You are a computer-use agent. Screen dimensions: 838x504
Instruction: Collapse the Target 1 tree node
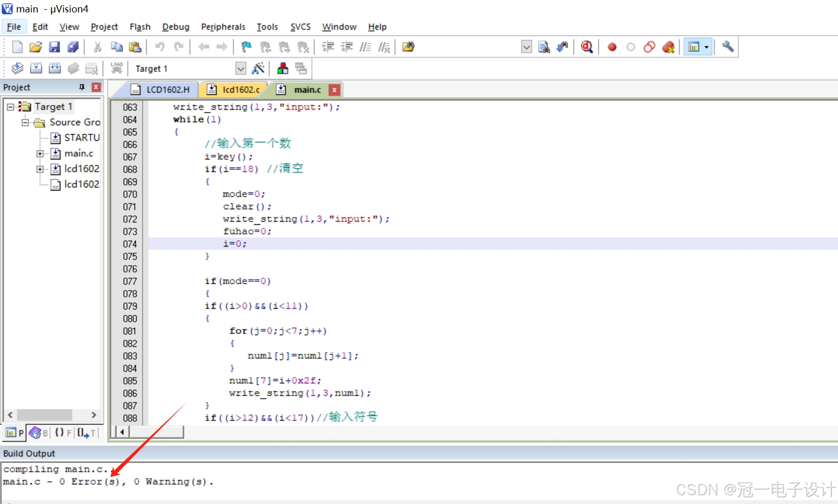coord(10,107)
